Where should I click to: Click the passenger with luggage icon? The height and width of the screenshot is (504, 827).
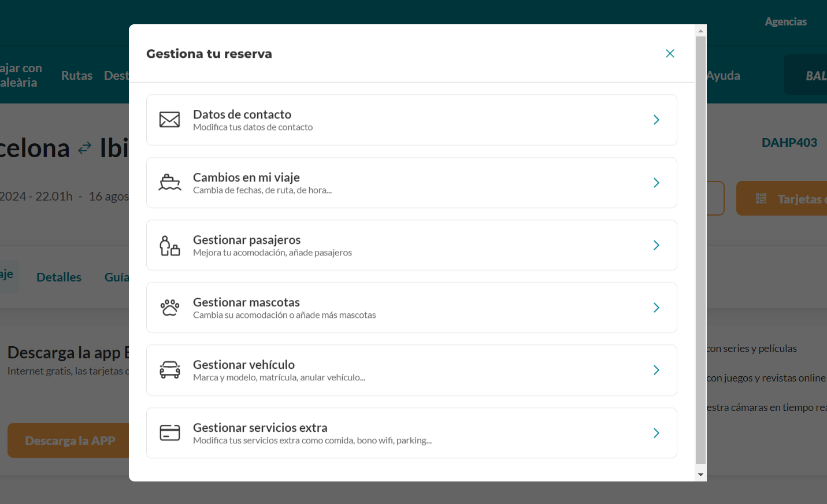(x=170, y=246)
